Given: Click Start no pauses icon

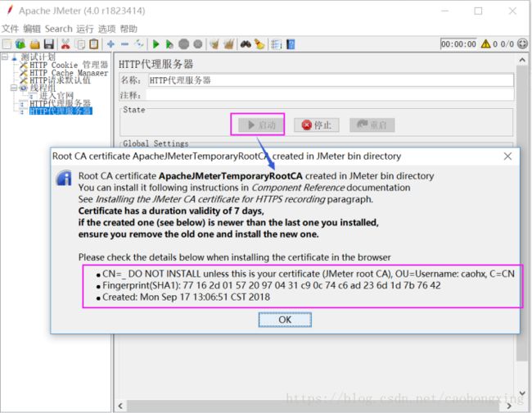Looking at the screenshot, I should [x=169, y=44].
